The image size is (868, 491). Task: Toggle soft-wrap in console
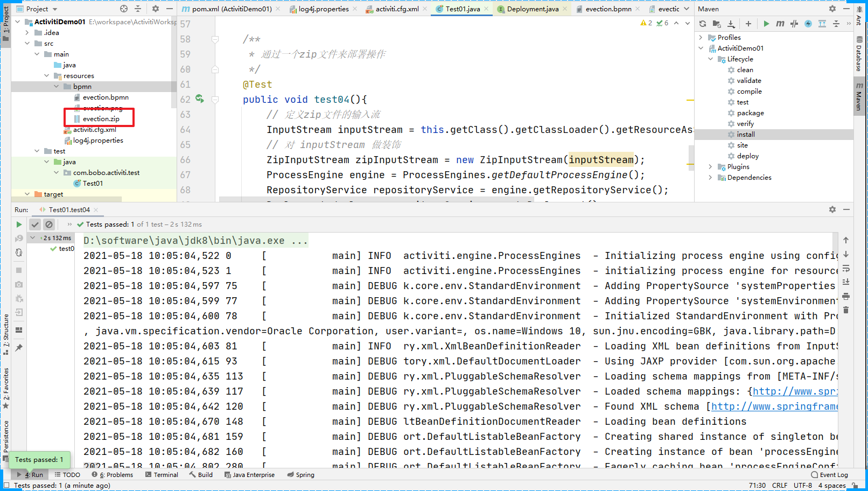pyautogui.click(x=846, y=268)
